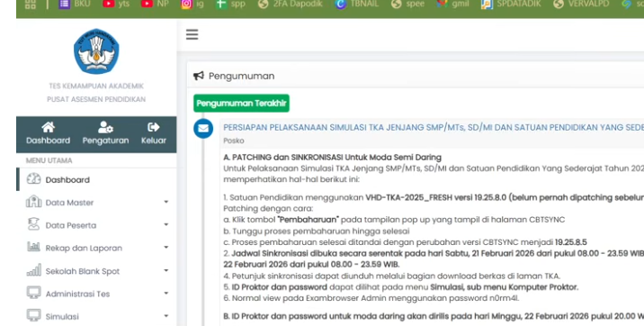Click the Posko author label
The image size is (644, 326).
pos(234,140)
